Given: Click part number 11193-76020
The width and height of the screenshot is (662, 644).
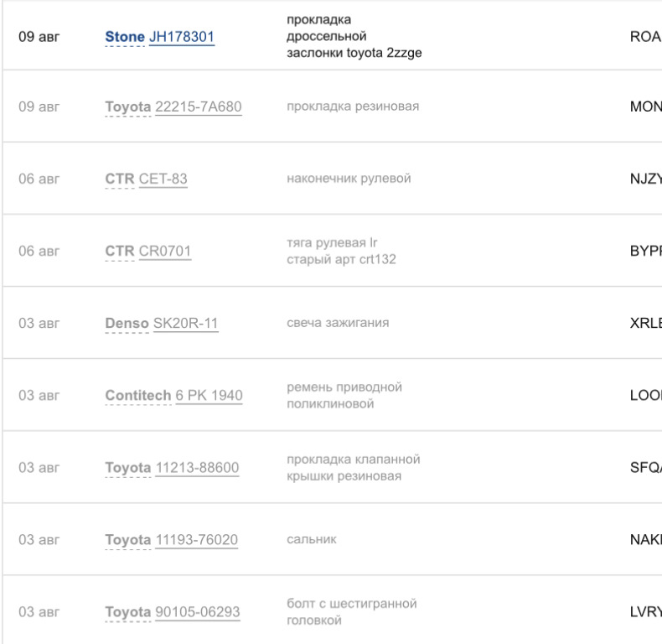Looking at the screenshot, I should [x=197, y=539].
